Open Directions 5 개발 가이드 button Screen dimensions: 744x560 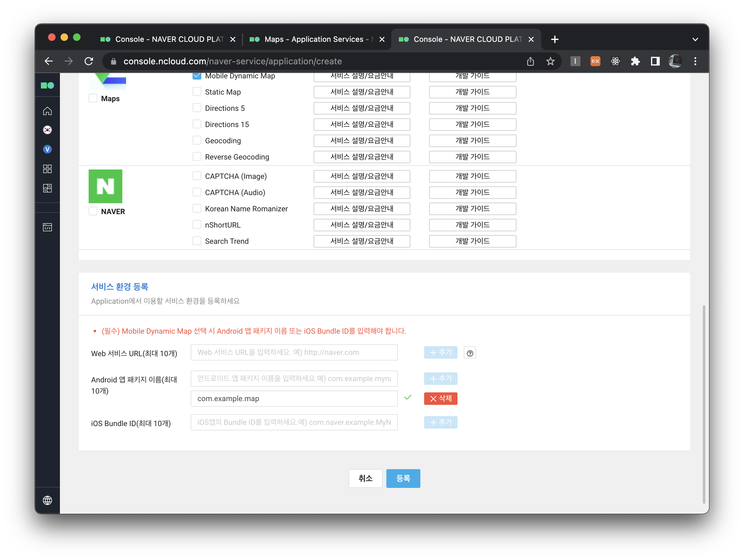pos(472,108)
